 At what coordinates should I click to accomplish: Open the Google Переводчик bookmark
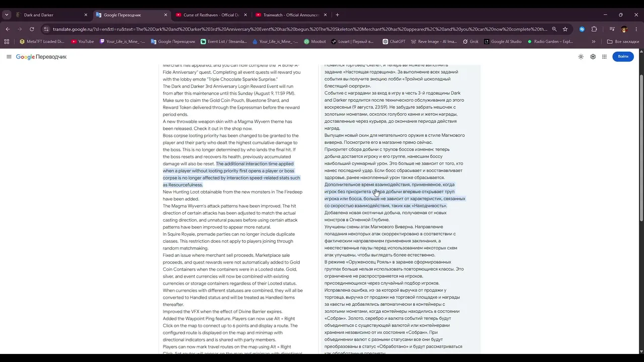(x=173, y=42)
